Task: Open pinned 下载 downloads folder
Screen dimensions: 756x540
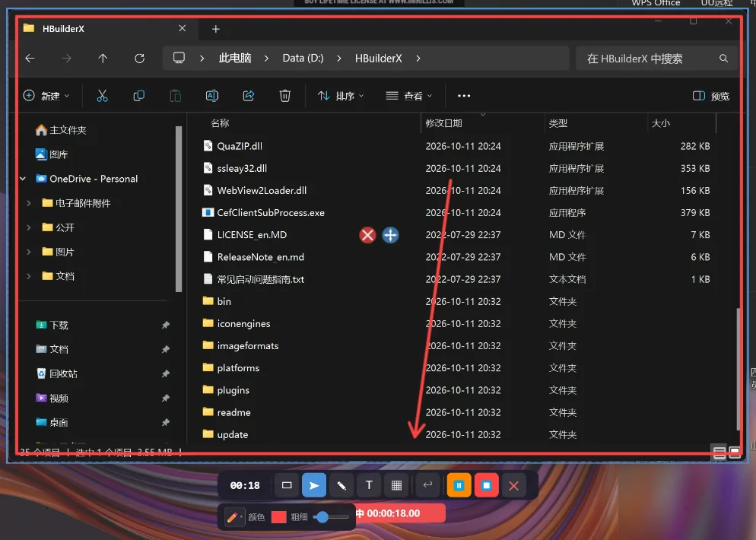Action: point(52,325)
